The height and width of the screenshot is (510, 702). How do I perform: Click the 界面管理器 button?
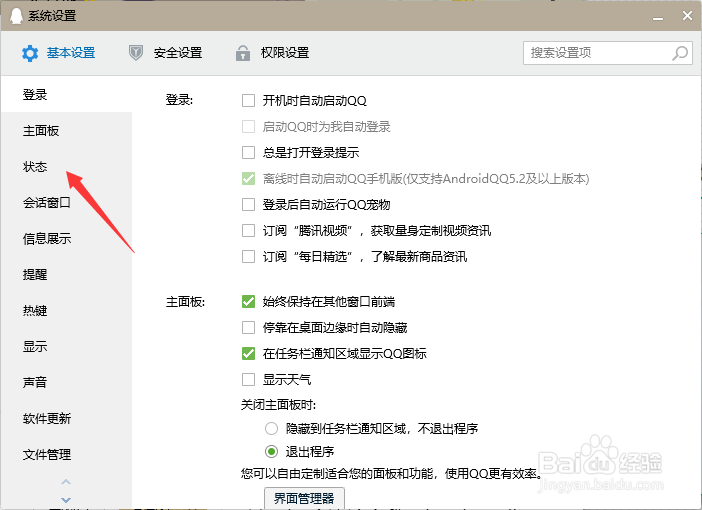click(304, 498)
